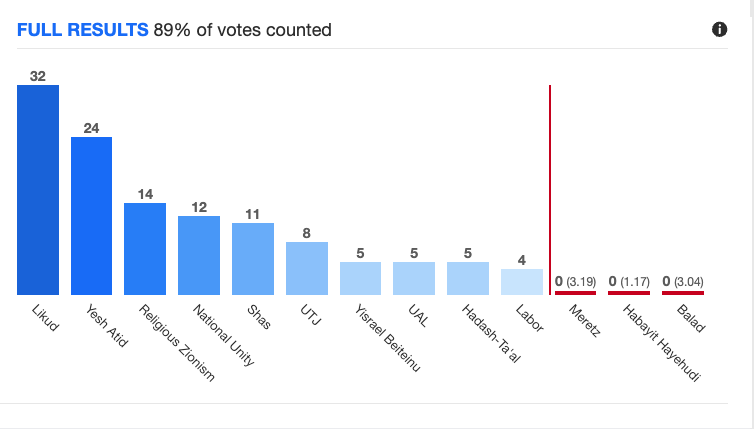Click the Yisrael Beiteinu bar

pyautogui.click(x=360, y=278)
